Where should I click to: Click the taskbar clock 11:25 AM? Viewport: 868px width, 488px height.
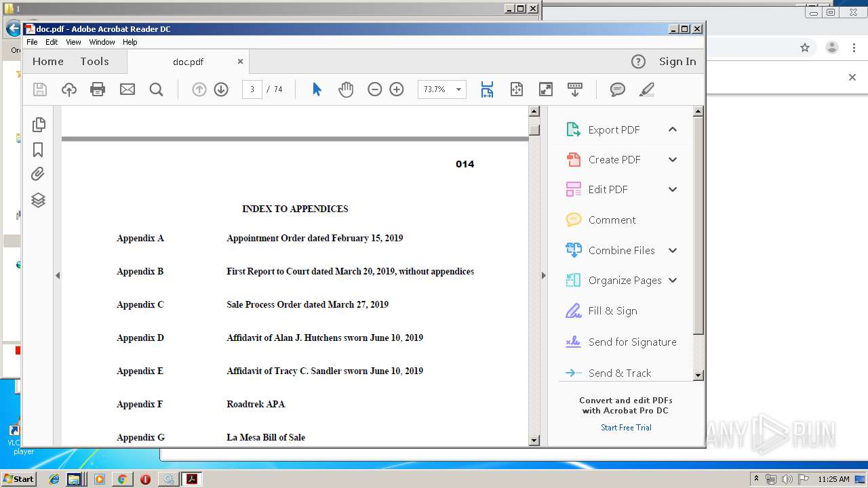pyautogui.click(x=833, y=479)
